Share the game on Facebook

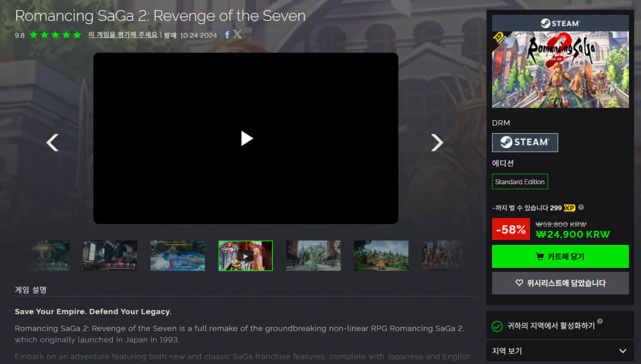[x=227, y=35]
